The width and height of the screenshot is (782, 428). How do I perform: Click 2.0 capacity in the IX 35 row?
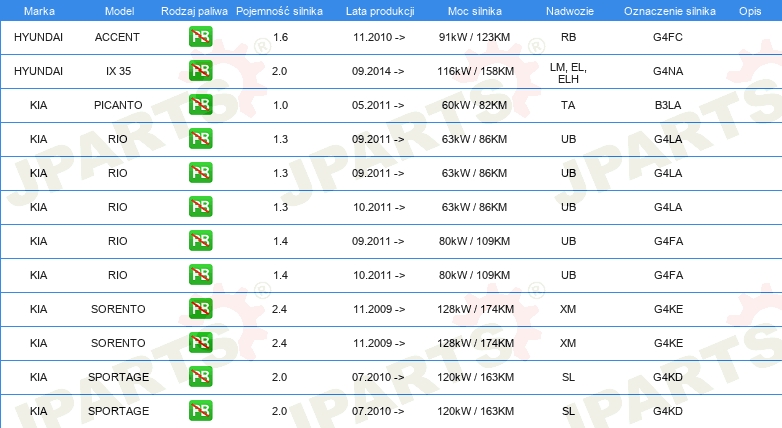[x=279, y=71]
